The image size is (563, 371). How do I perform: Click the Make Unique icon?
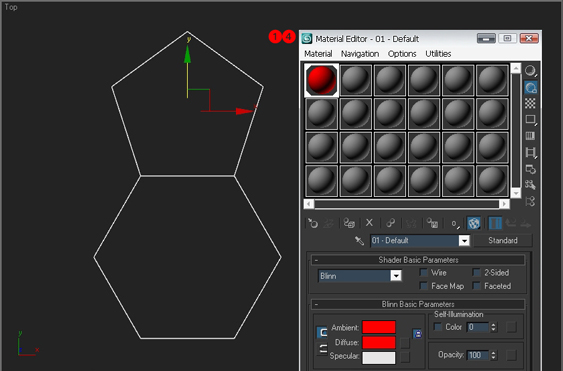pyautogui.click(x=411, y=223)
